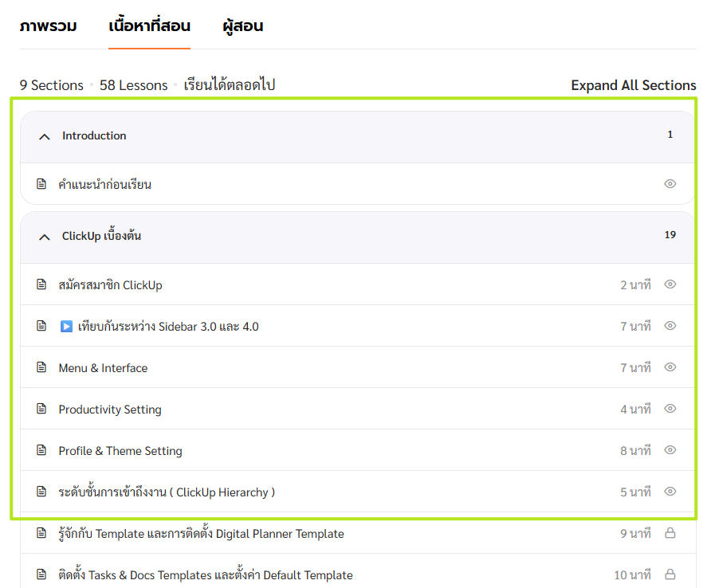Click 7 นาที duration of Sidebar lesson
The image size is (707, 588).
(635, 326)
